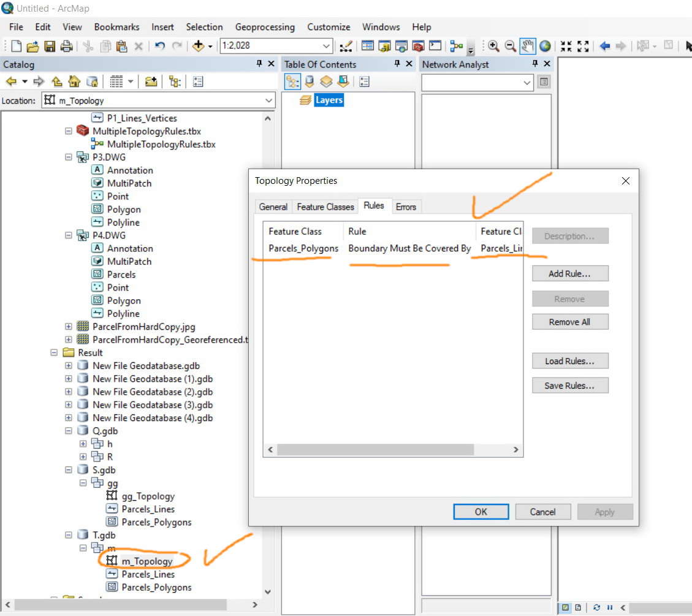Open the Catalog window toolbar icon
This screenshot has height=616, width=692.
(x=384, y=46)
